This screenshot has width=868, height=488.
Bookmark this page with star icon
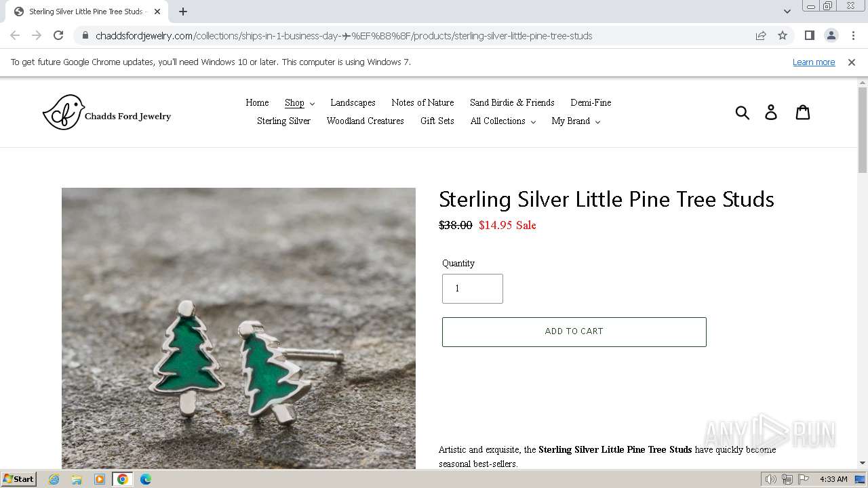783,36
